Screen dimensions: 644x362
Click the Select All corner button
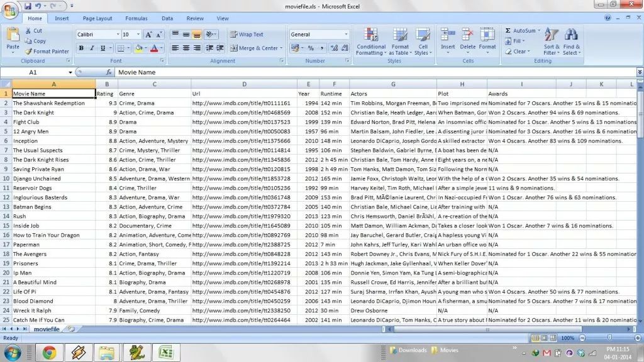tap(6, 84)
